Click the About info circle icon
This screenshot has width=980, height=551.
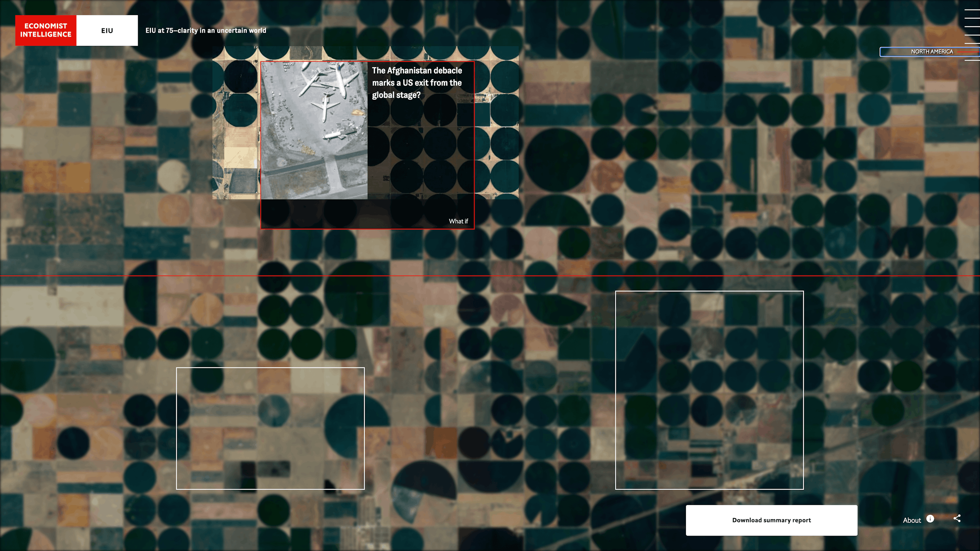[930, 518]
